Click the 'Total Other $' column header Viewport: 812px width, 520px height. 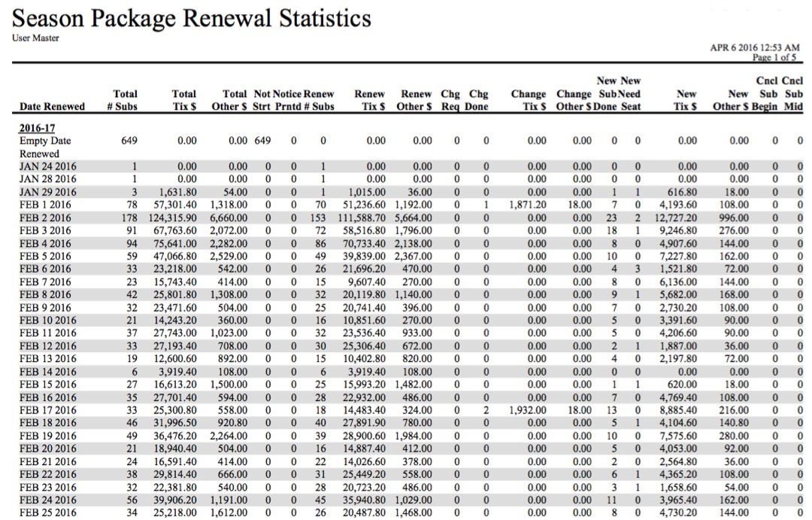(x=229, y=100)
